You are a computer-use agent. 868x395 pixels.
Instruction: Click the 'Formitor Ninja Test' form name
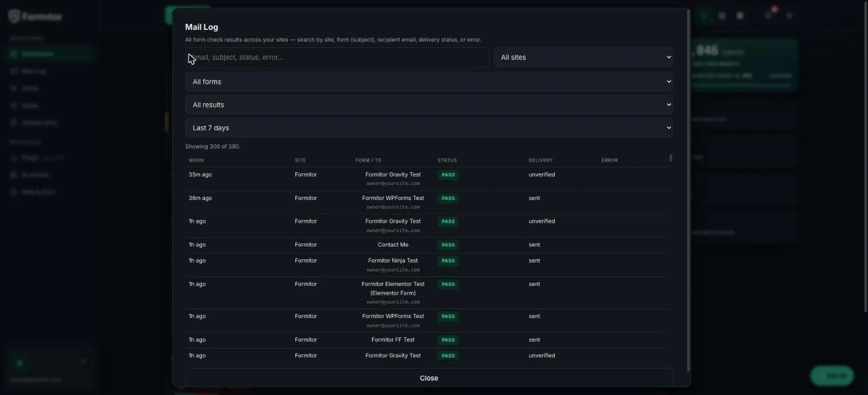coord(393,261)
